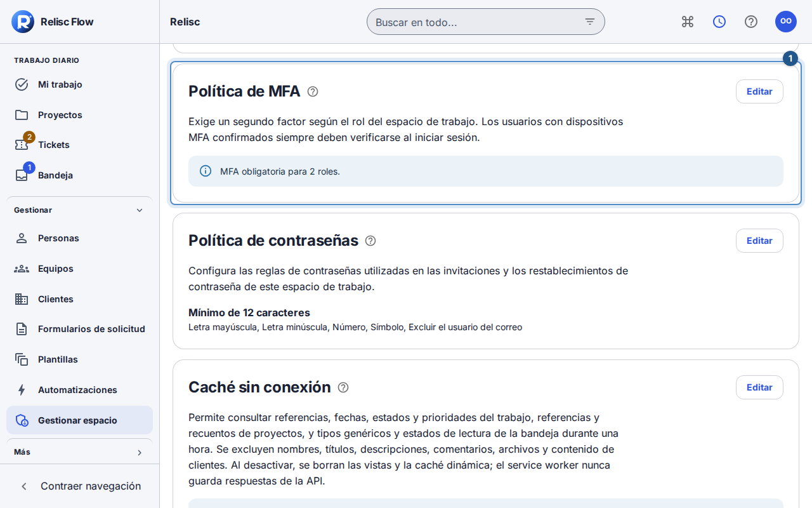Viewport: 812px width, 508px height.
Task: Open the OO user avatar menu
Action: point(786,22)
